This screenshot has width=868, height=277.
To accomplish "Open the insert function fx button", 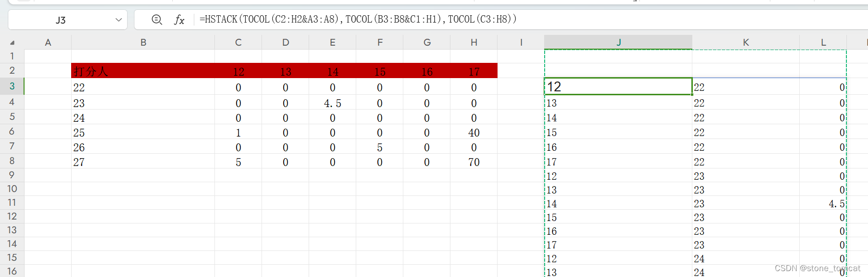I will point(180,20).
